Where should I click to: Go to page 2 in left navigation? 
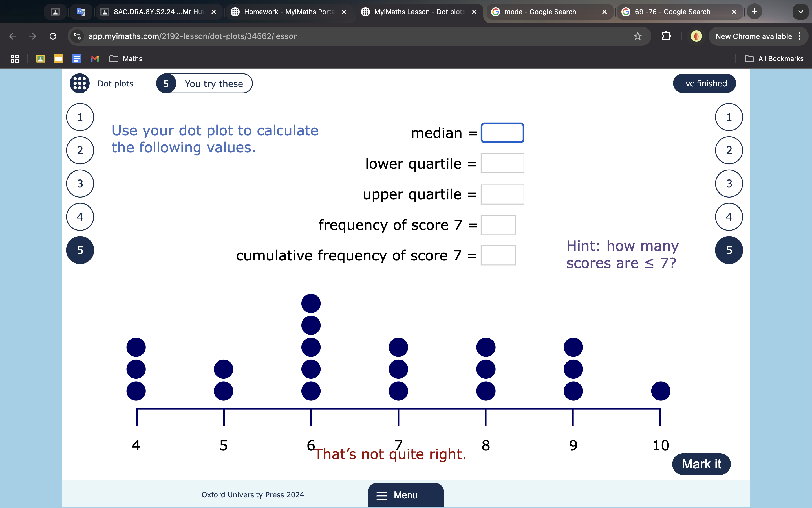(80, 150)
